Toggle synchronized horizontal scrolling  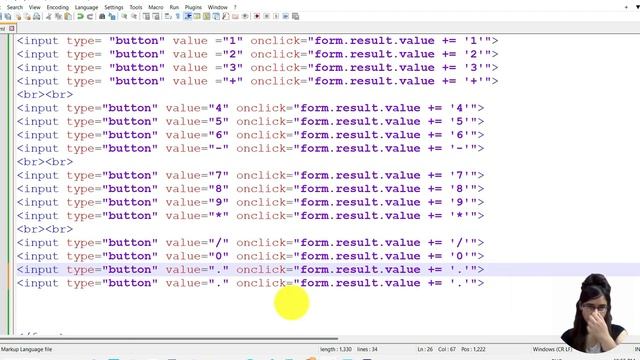tap(156, 16)
